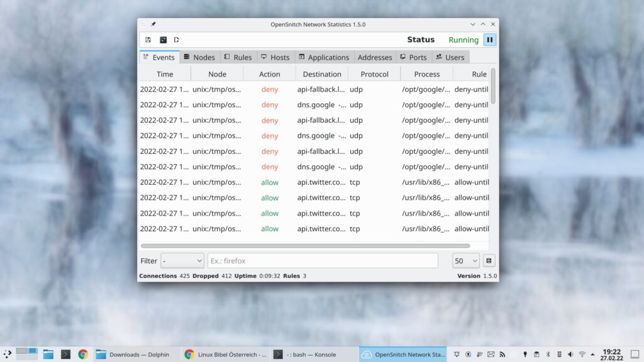The width and height of the screenshot is (644, 362).
Task: Click the OpenSnitch Network Statistics taskbar entry
Action: pyautogui.click(x=403, y=354)
